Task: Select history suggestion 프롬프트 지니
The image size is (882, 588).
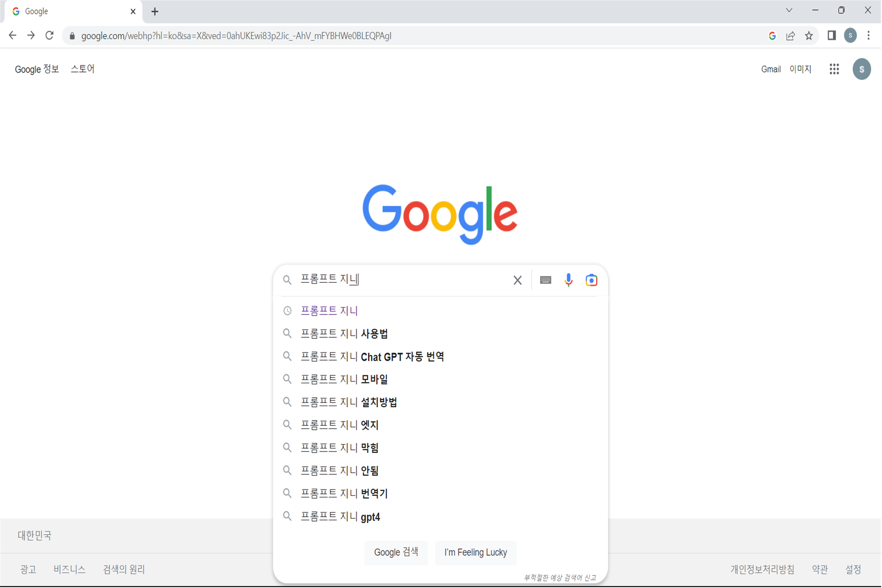Action: pos(440,311)
